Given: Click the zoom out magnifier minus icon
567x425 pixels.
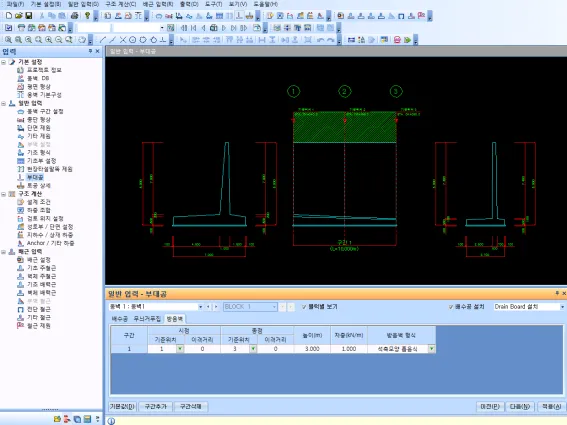Looking at the screenshot, I should point(59,40).
